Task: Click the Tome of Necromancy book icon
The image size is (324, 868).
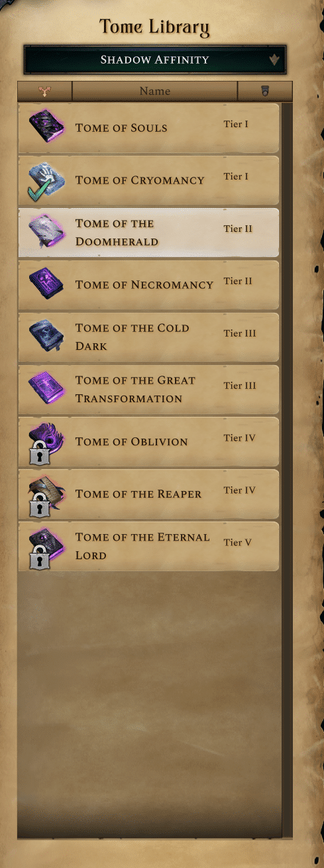Action: pos(45,284)
